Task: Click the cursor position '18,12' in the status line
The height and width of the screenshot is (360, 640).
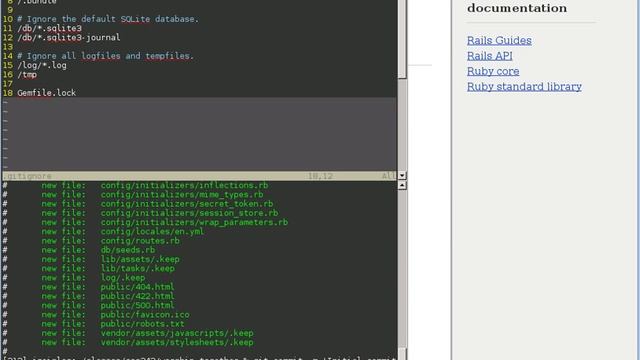Action: coord(320,176)
